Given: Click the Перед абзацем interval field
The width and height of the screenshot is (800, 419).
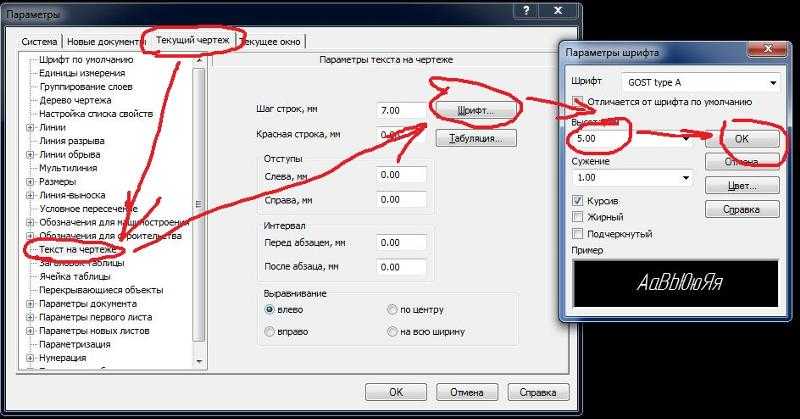Looking at the screenshot, I should [401, 242].
